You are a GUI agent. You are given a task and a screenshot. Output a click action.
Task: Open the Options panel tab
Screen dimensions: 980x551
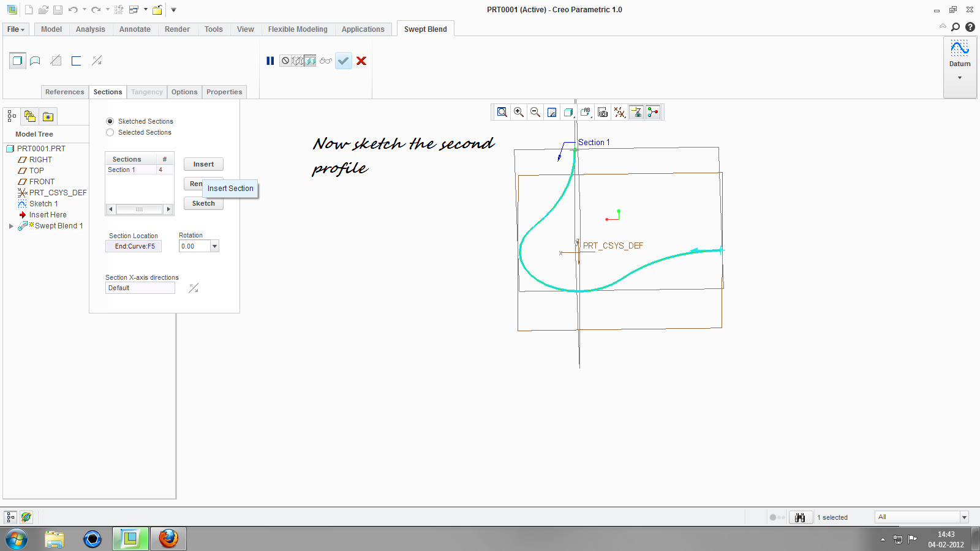coord(184,92)
